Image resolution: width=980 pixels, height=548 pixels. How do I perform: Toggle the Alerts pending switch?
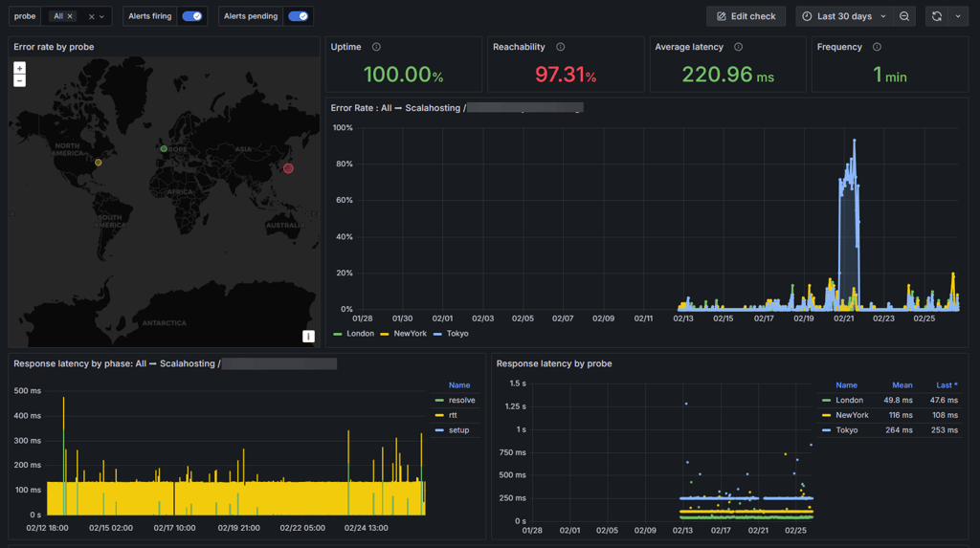[299, 16]
